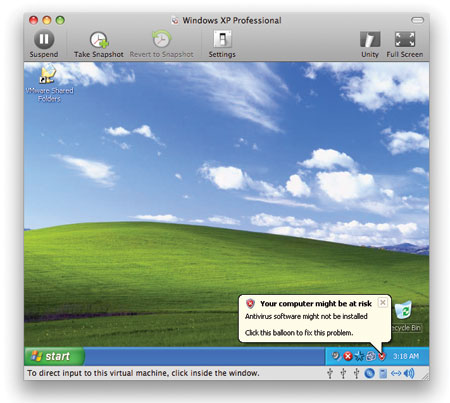Click the 'Your computer might be at risk' balloon
The width and height of the screenshot is (450, 403).
point(314,318)
